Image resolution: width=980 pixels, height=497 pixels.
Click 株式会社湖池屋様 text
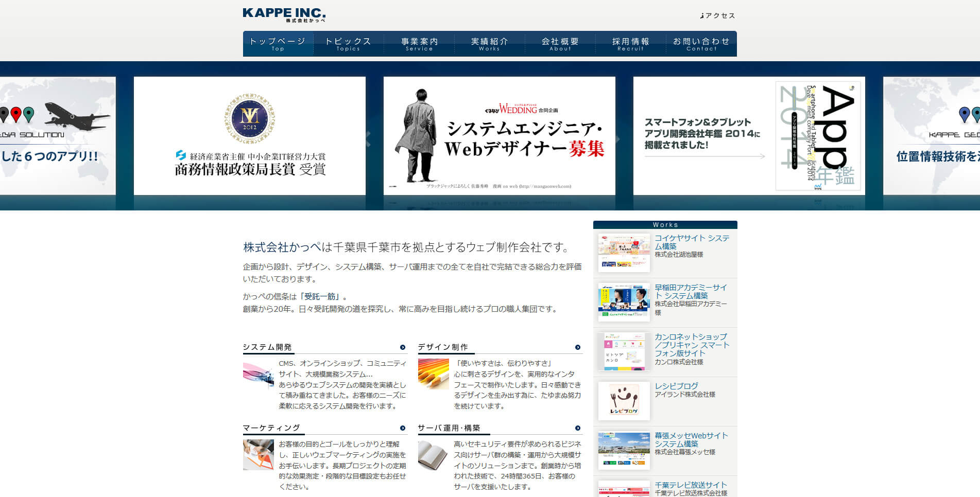pos(679,255)
